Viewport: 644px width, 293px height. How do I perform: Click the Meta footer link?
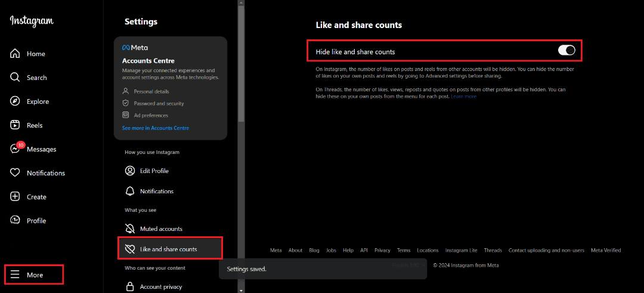click(x=275, y=250)
